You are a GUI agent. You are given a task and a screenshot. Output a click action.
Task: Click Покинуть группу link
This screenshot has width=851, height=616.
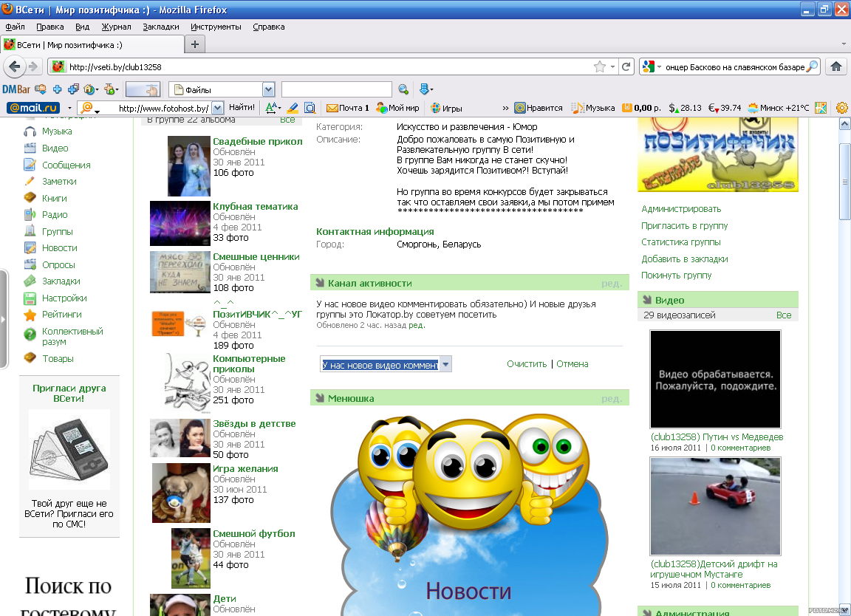point(676,276)
